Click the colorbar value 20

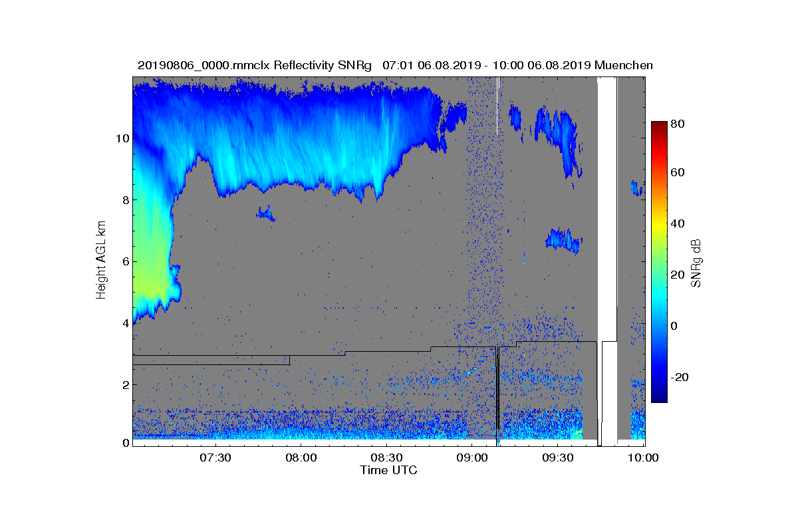click(678, 275)
